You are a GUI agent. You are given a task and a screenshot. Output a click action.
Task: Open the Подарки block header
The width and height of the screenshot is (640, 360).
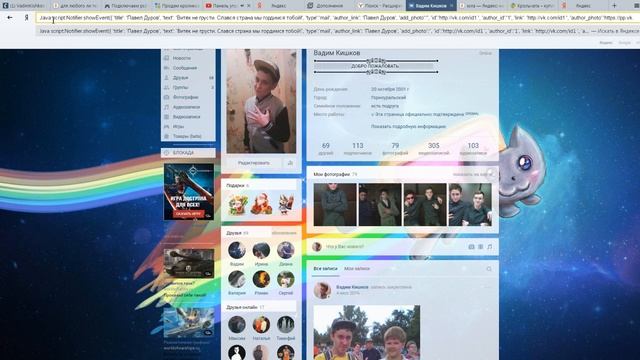pyautogui.click(x=238, y=185)
